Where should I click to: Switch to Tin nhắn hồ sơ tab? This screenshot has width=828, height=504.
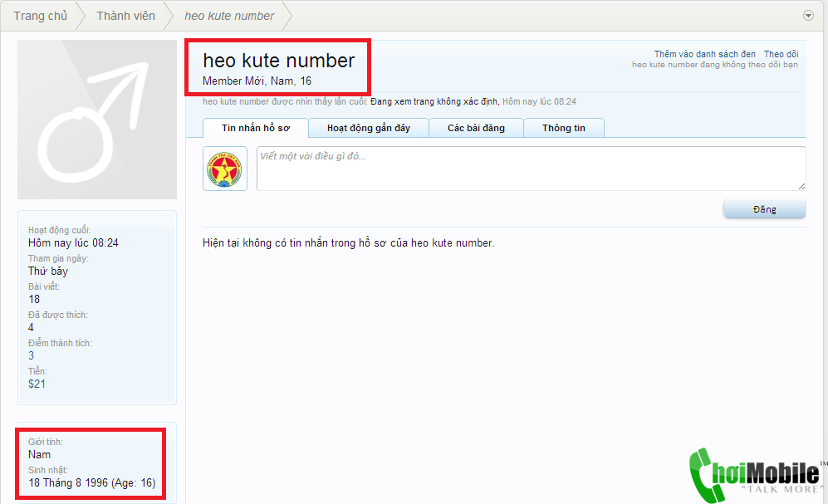pos(256,128)
